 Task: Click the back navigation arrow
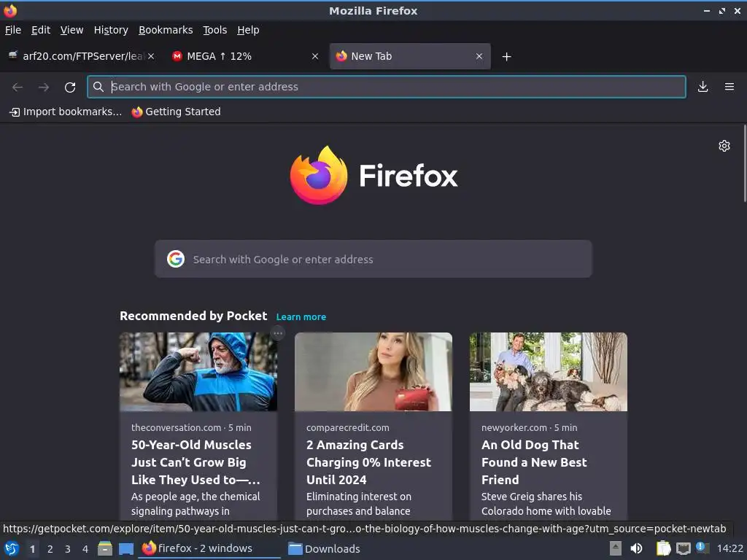18,87
